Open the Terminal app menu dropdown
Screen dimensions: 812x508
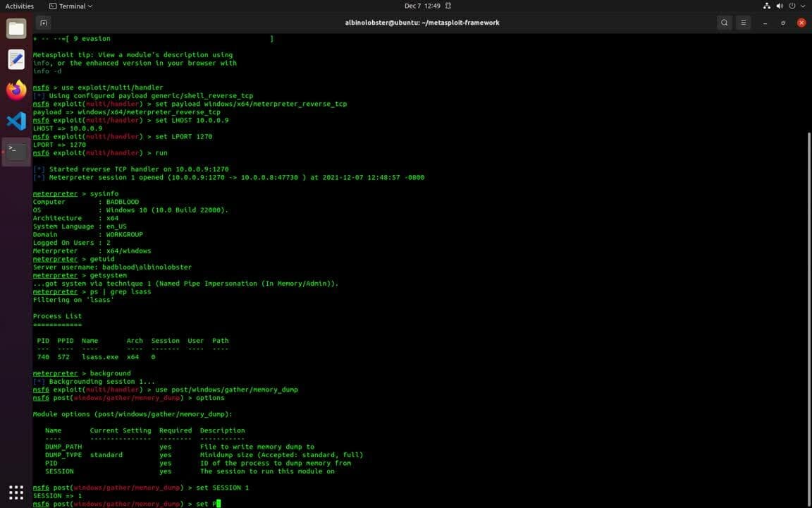(x=71, y=6)
